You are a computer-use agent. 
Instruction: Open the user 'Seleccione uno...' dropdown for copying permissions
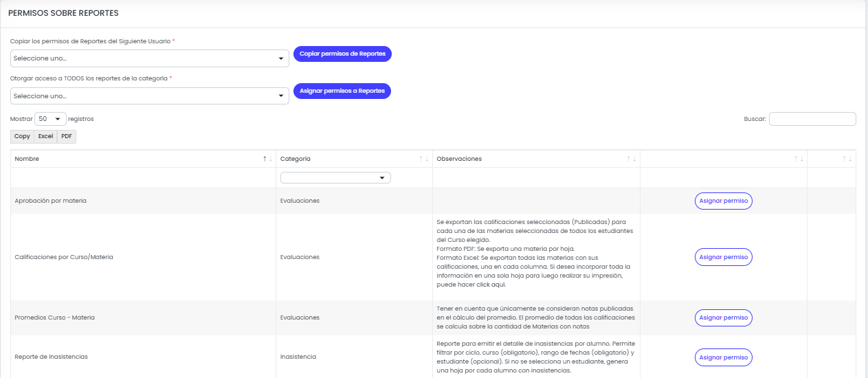pyautogui.click(x=150, y=58)
